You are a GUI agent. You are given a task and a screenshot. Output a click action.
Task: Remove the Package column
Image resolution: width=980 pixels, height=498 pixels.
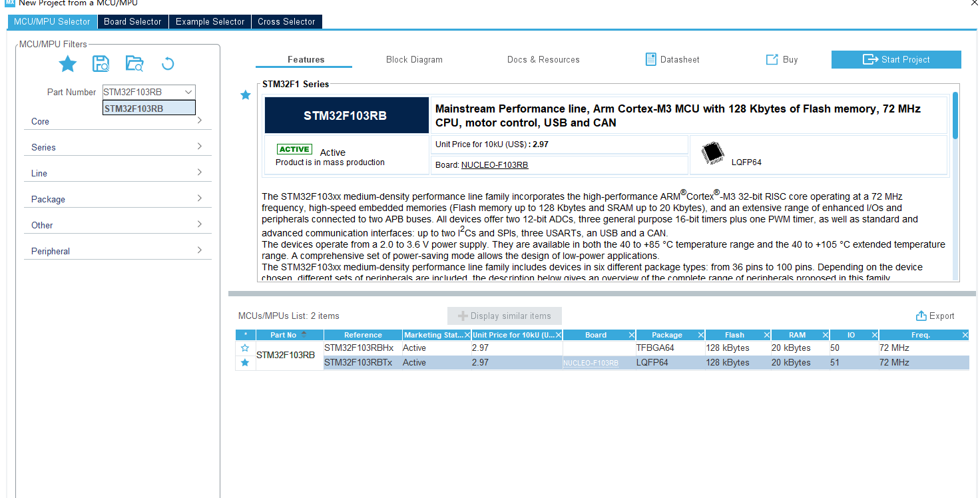pos(701,335)
